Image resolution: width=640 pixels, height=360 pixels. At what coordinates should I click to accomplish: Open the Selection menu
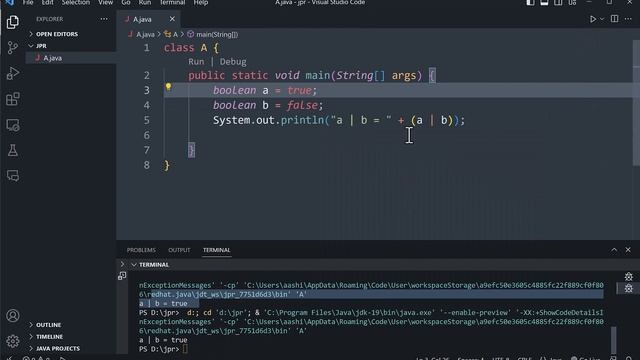tap(76, 2)
